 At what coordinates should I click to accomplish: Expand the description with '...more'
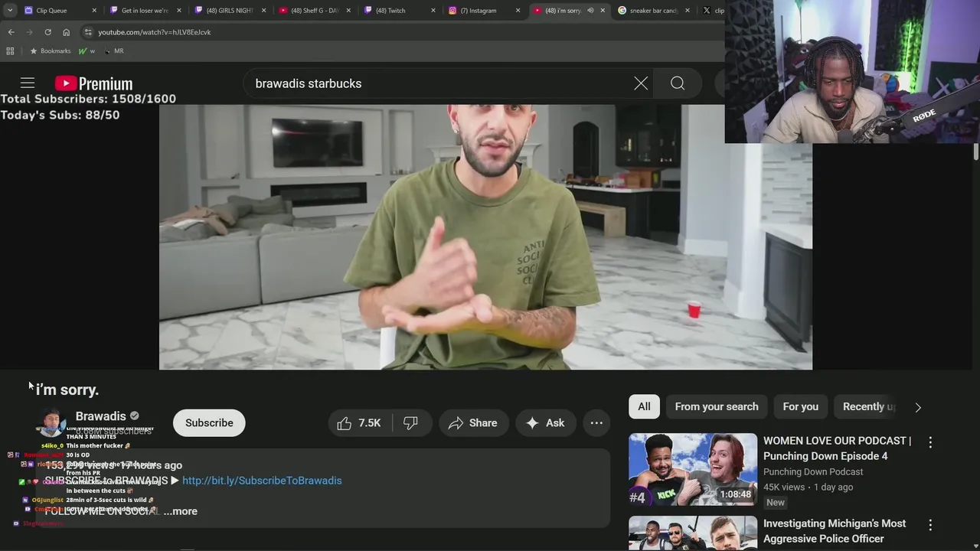pyautogui.click(x=181, y=511)
